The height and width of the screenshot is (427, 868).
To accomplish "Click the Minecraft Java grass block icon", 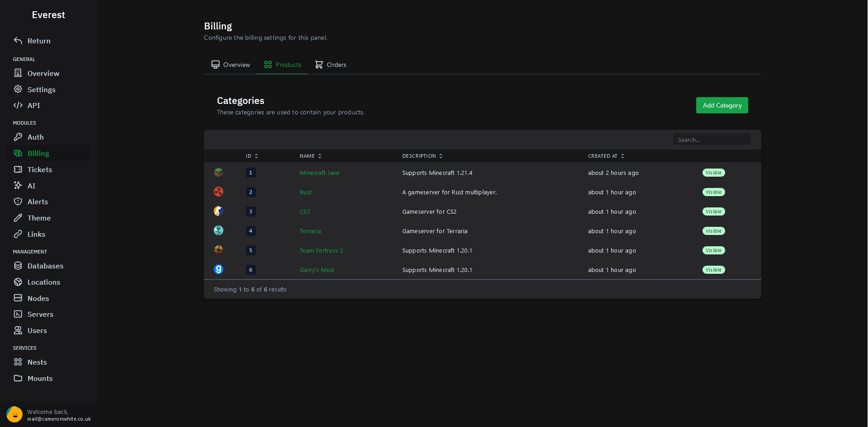I will (x=218, y=172).
